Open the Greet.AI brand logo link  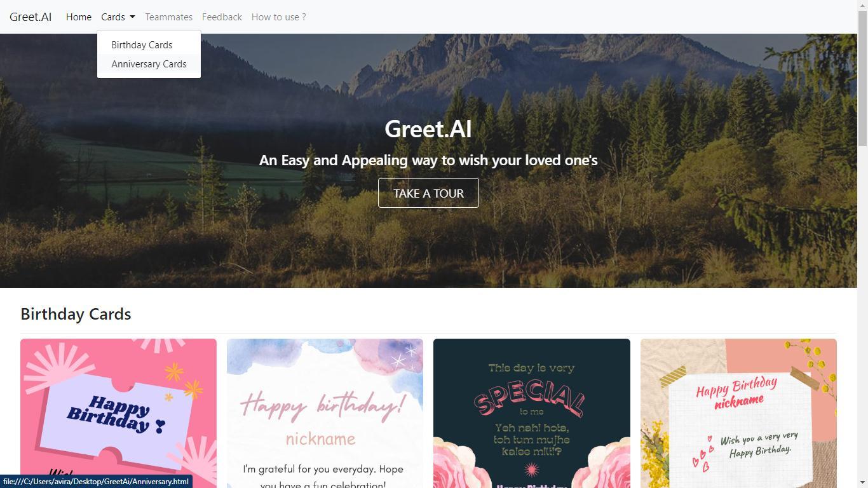point(31,17)
